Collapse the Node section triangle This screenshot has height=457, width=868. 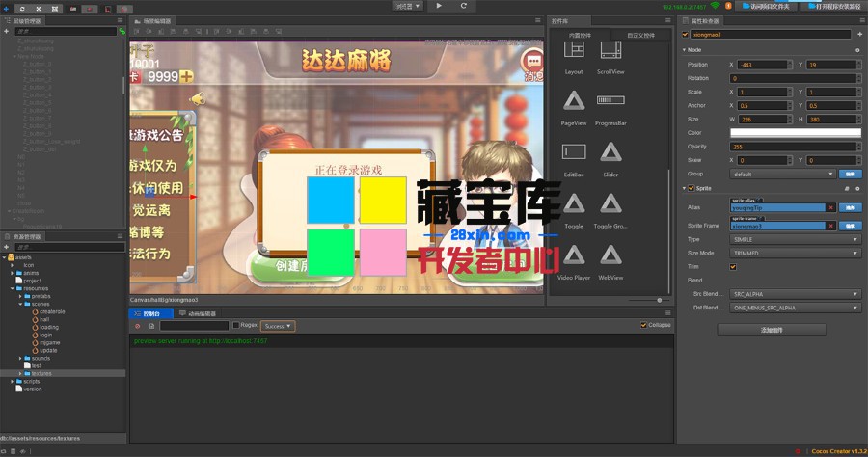click(684, 50)
